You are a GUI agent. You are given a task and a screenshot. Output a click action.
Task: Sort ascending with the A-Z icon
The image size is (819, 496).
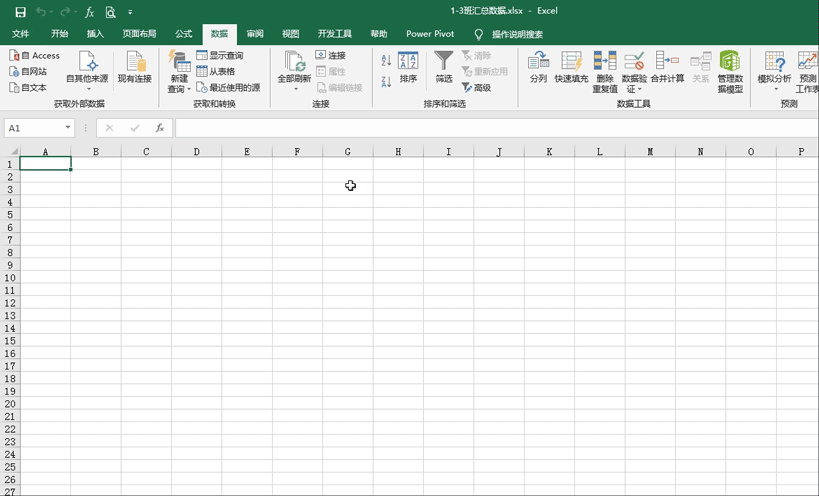tap(386, 60)
